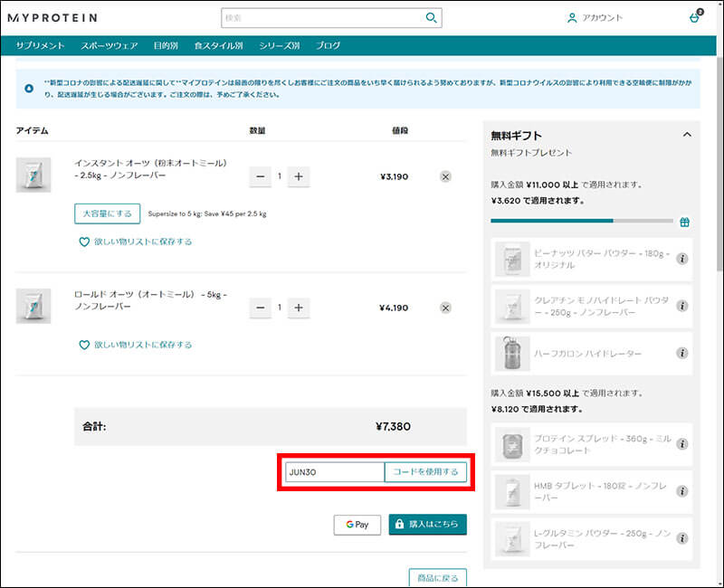Click the MYPROTEIN logo

pos(52,18)
